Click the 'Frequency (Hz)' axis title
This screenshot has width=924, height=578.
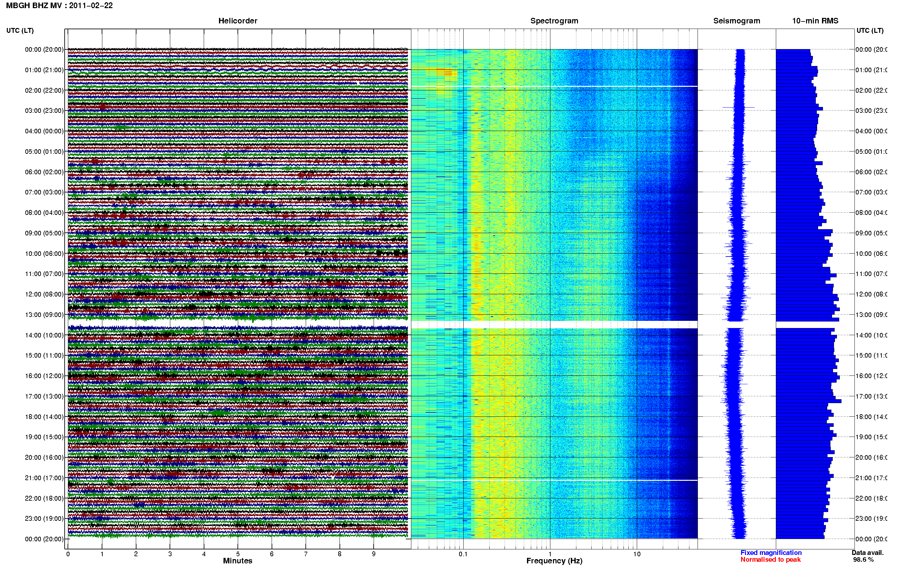point(554,561)
